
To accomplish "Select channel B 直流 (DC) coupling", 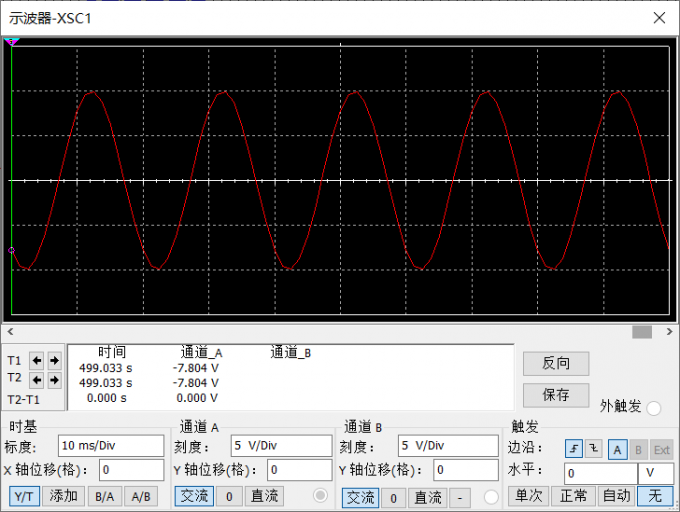I will [x=428, y=498].
